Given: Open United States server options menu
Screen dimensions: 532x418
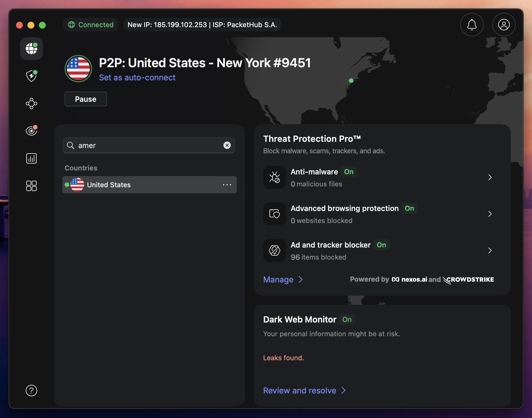Looking at the screenshot, I should [227, 185].
